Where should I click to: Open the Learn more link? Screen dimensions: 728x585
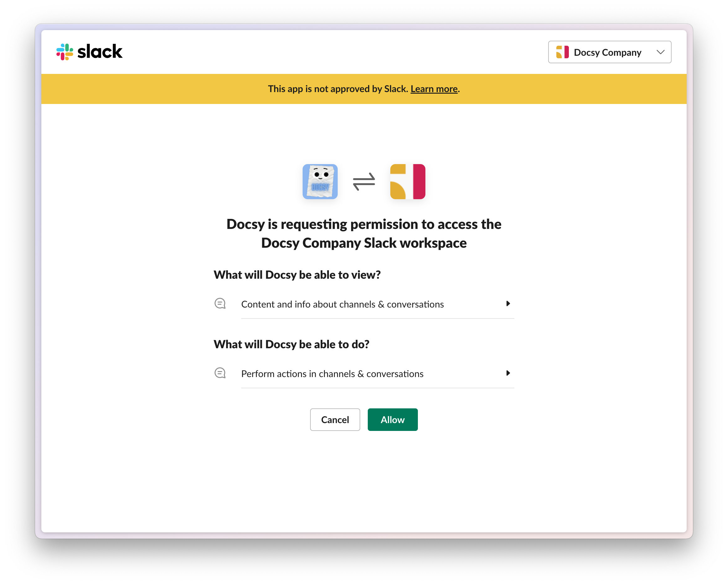434,89
